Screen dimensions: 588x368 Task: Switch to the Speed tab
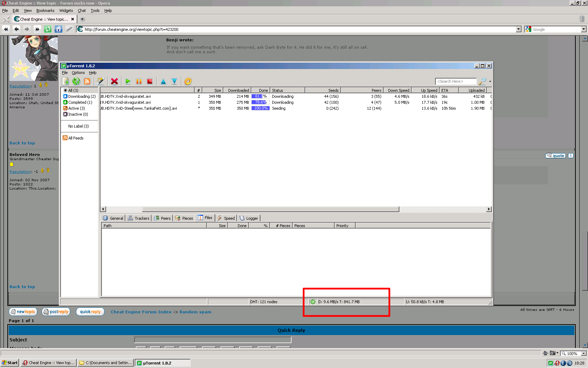(226, 218)
